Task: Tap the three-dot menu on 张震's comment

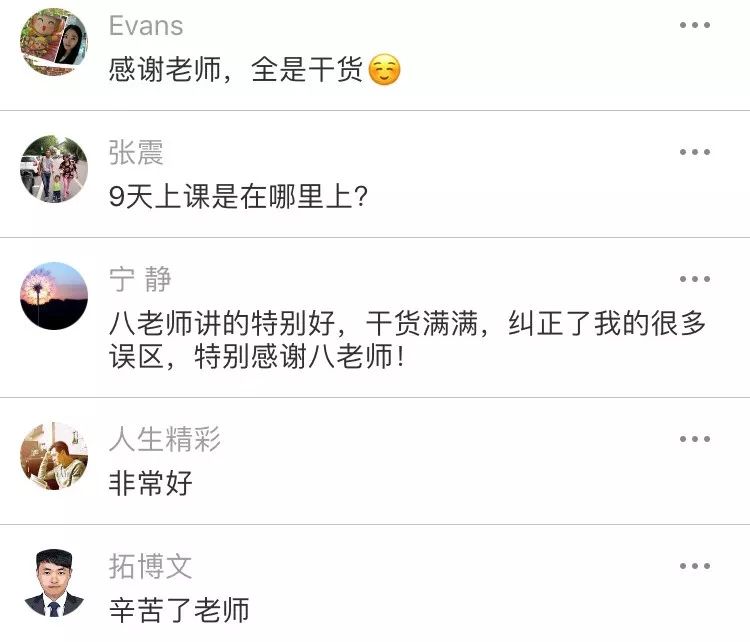Action: (x=694, y=152)
